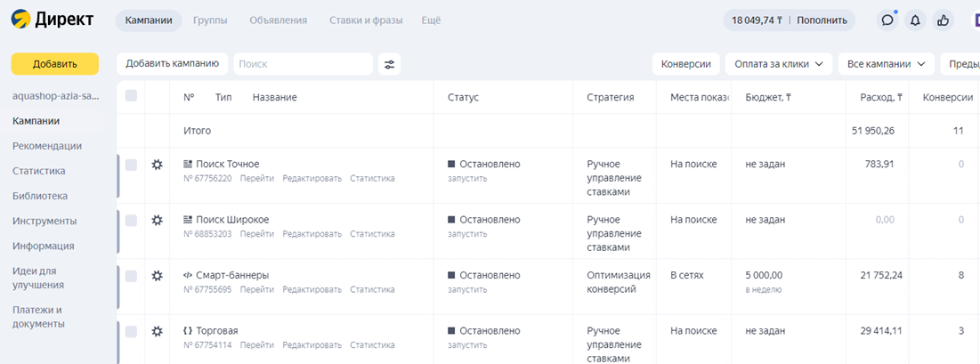980x364 pixels.
Task: Open the filter settings sliders icon
Action: click(389, 64)
